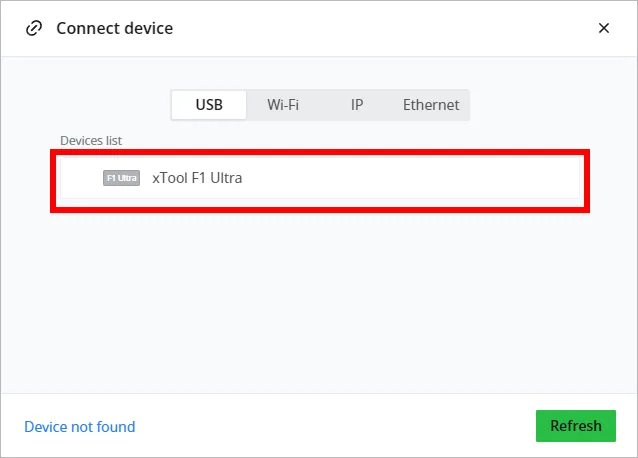Switch to the Wi-Fi connection tab
The width and height of the screenshot is (638, 458).
(283, 105)
